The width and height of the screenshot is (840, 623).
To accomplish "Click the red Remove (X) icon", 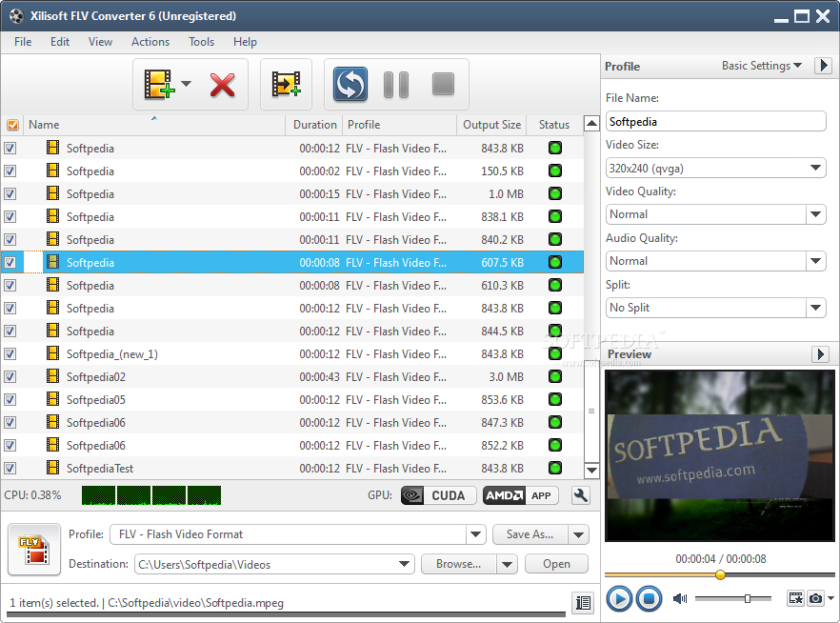I will [222, 85].
